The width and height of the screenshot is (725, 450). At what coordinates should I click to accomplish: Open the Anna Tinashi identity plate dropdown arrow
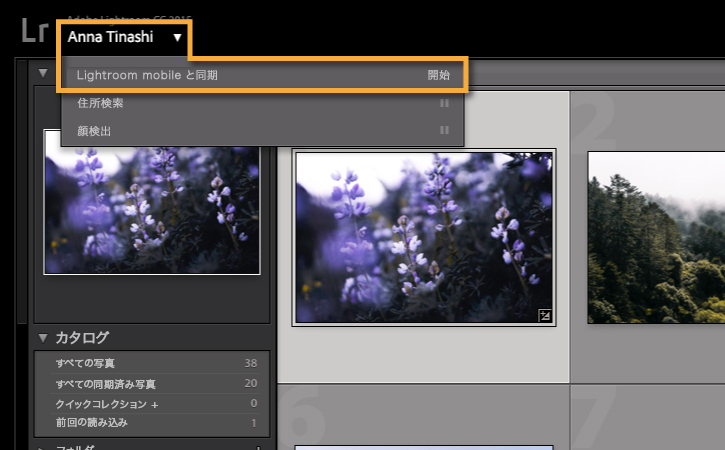(178, 37)
